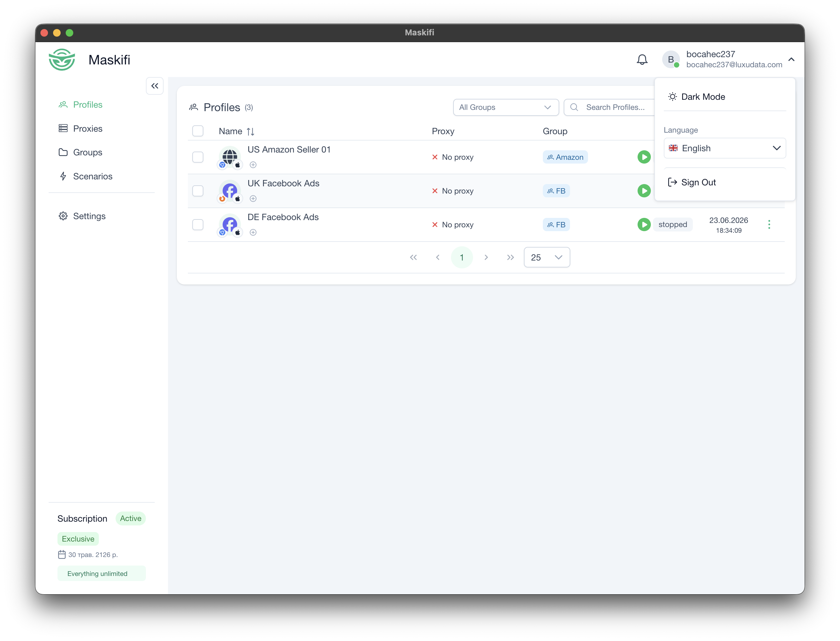
Task: Open the notifications bell
Action: click(x=642, y=59)
